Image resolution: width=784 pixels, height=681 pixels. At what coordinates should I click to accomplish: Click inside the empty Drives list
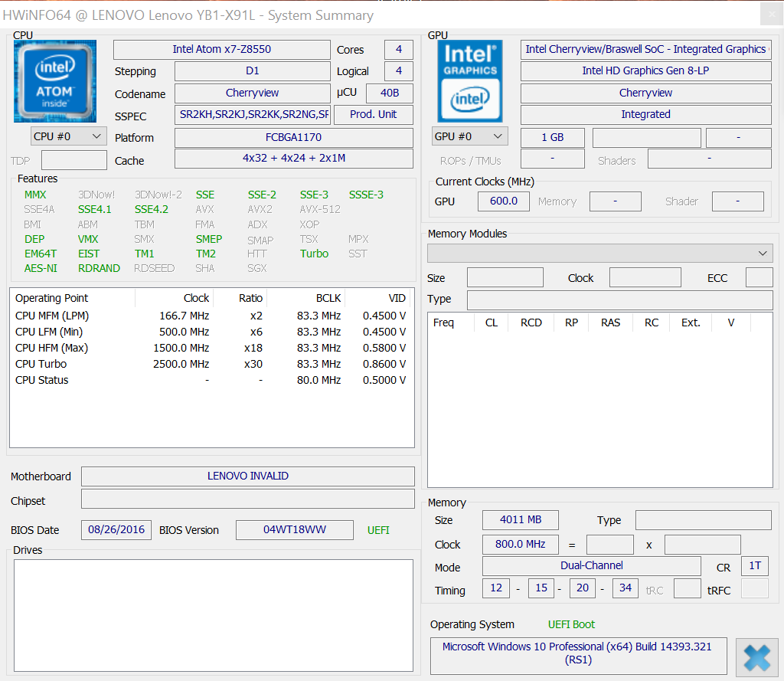[213, 614]
